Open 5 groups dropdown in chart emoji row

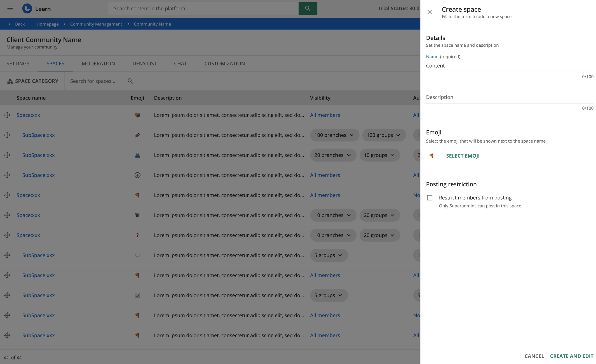tap(329, 295)
